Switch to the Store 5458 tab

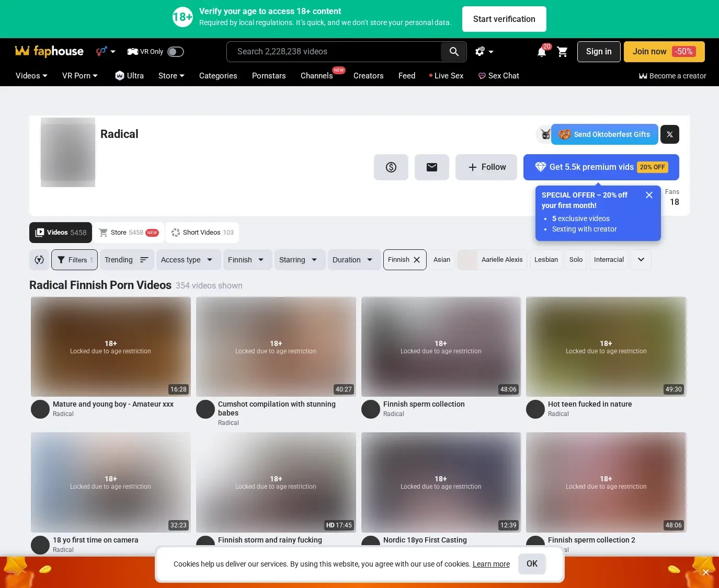point(129,233)
